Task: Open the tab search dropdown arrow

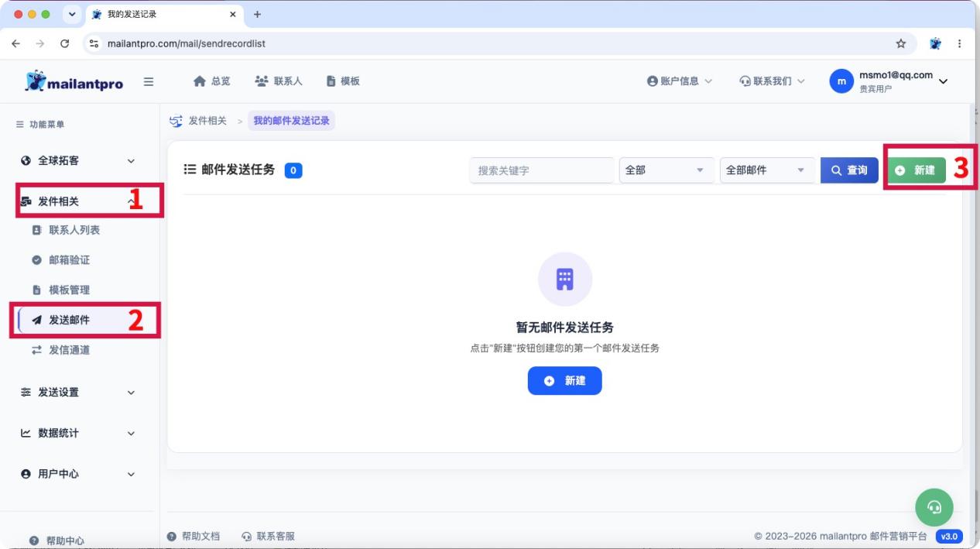Action: (x=72, y=14)
